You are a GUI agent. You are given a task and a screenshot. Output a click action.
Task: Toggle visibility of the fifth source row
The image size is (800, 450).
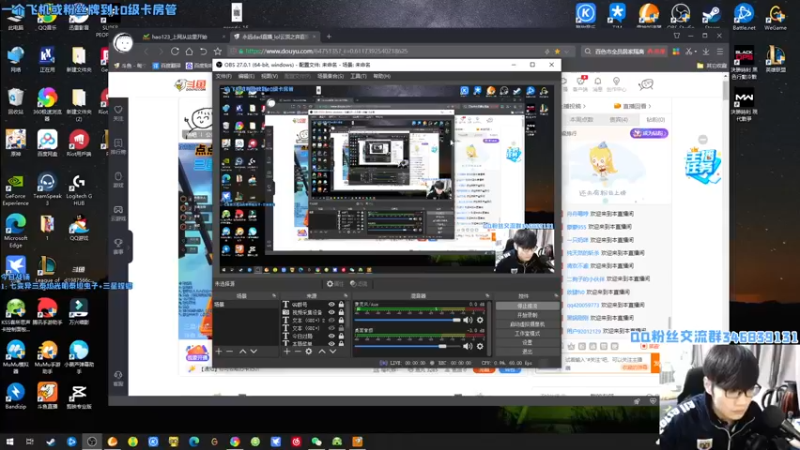pyautogui.click(x=332, y=336)
